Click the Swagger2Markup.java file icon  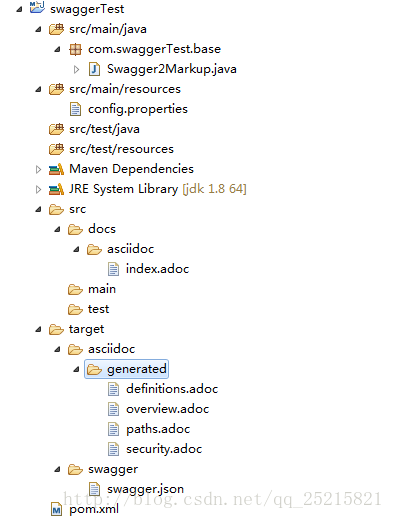pyautogui.click(x=94, y=69)
